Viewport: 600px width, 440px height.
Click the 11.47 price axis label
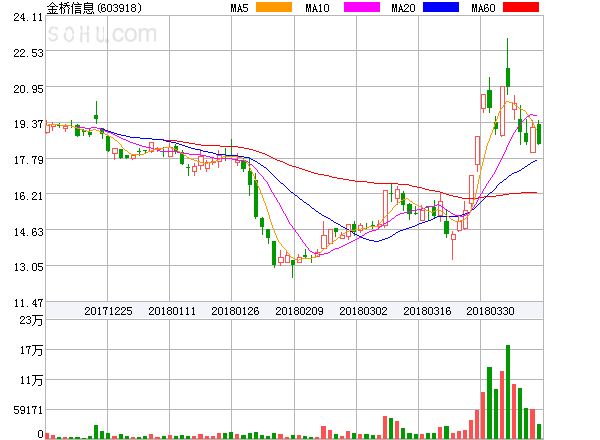coord(28,303)
